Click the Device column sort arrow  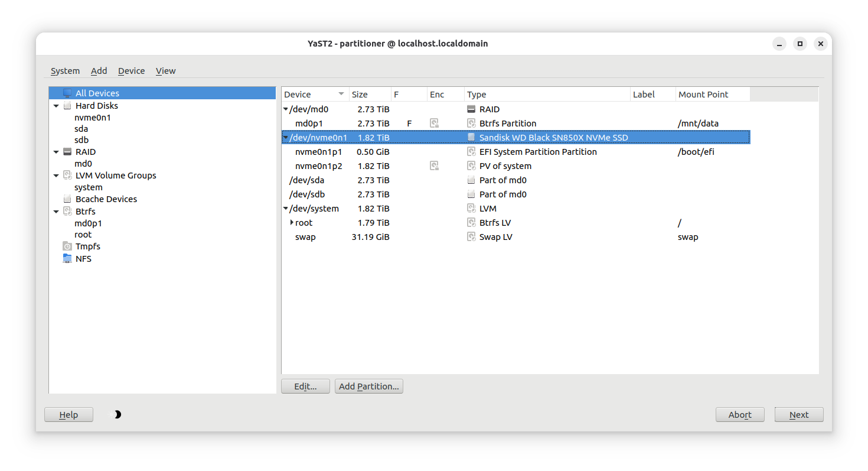[x=341, y=95]
